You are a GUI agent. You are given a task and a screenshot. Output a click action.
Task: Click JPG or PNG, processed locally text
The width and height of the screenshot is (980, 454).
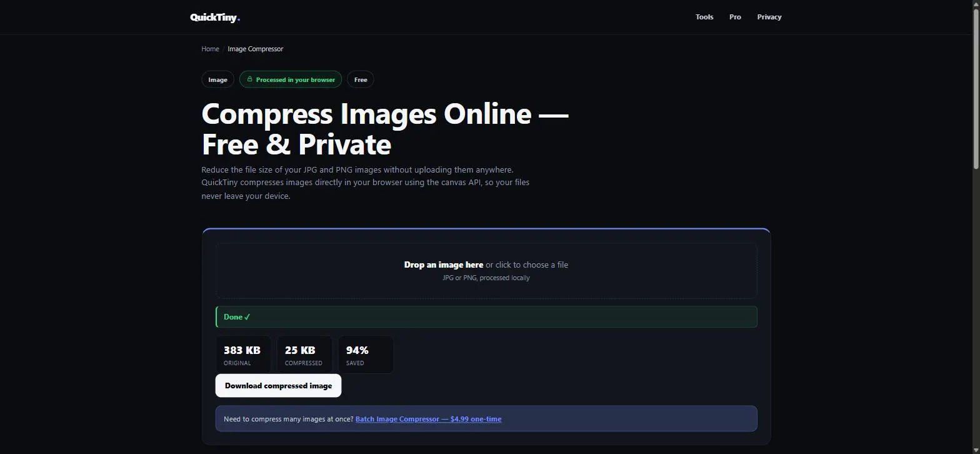pyautogui.click(x=486, y=278)
